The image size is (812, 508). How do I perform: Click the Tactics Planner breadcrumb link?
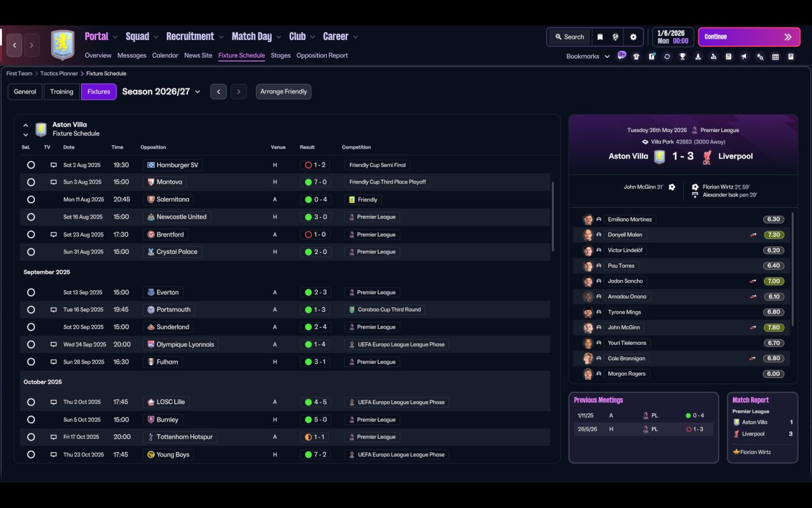[59, 74]
